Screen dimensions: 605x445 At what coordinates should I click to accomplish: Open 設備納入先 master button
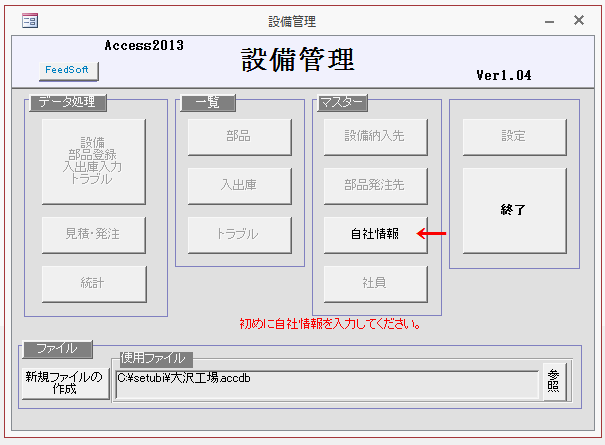(376, 137)
